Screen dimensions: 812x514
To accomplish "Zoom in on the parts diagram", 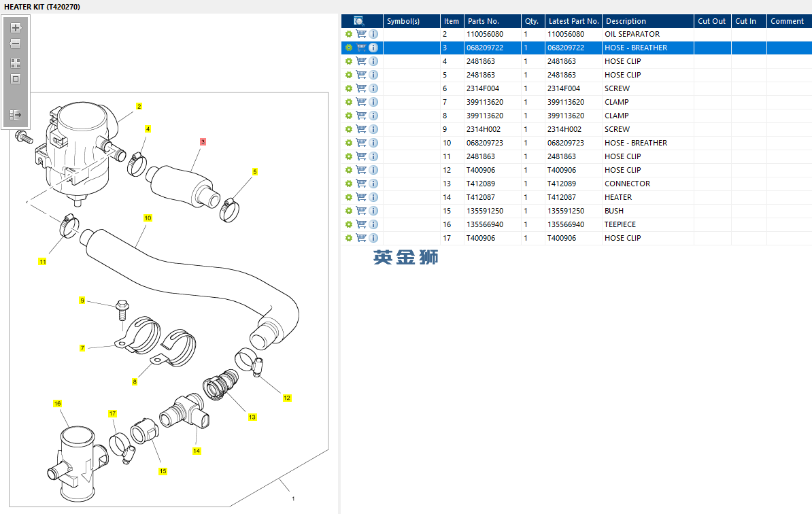I will [16, 28].
